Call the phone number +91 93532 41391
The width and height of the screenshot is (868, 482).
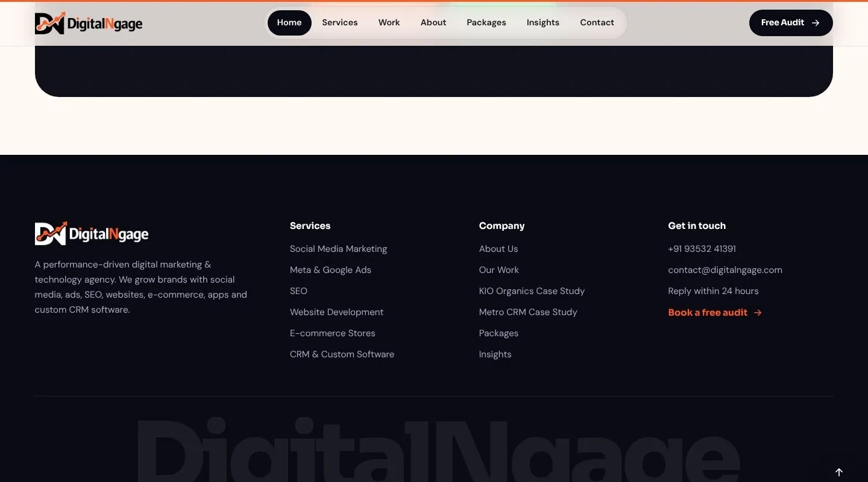[702, 249]
